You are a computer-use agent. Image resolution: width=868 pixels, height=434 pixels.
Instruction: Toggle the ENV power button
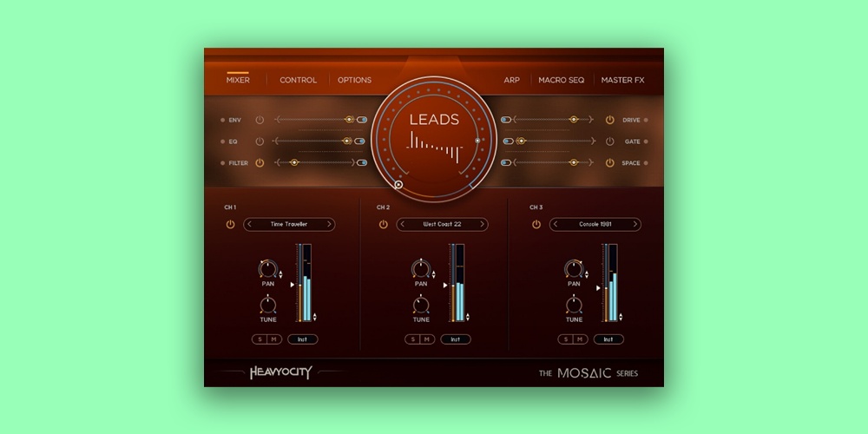pyautogui.click(x=259, y=120)
